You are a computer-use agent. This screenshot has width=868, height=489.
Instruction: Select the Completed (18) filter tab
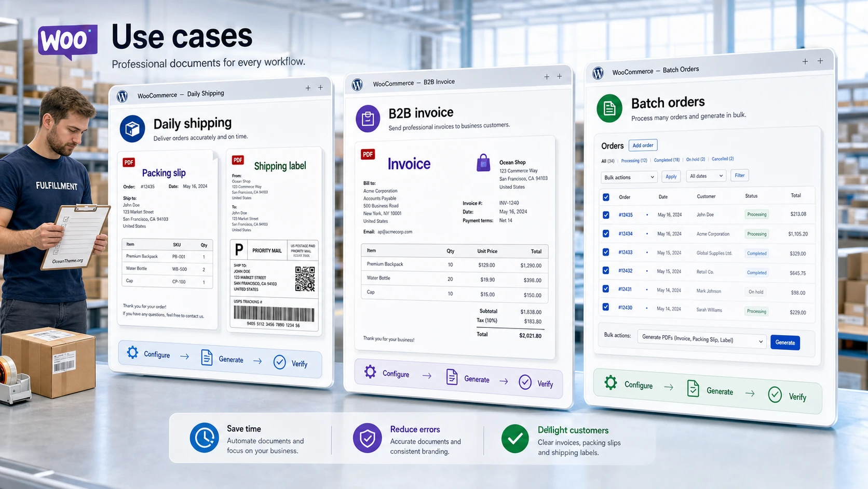pos(667,160)
